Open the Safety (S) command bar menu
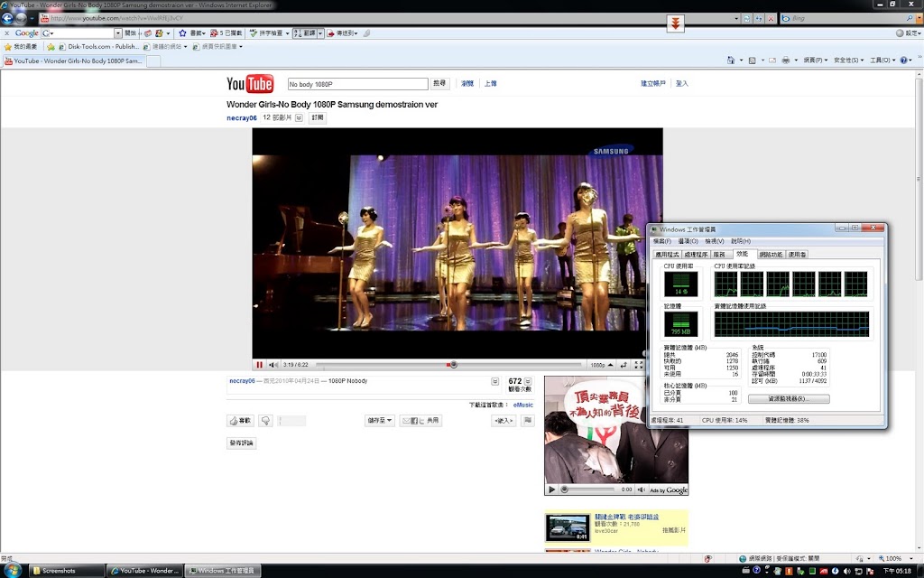This screenshot has width=924, height=578. point(848,61)
